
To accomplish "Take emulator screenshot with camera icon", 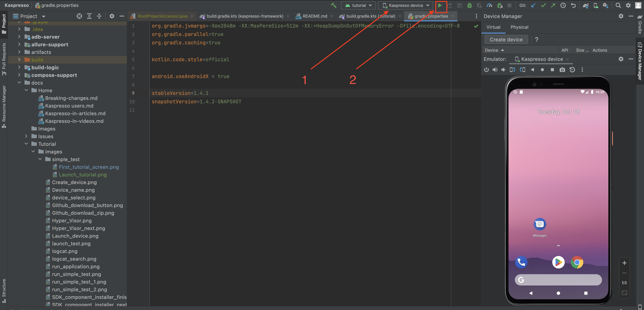I will 562,70.
